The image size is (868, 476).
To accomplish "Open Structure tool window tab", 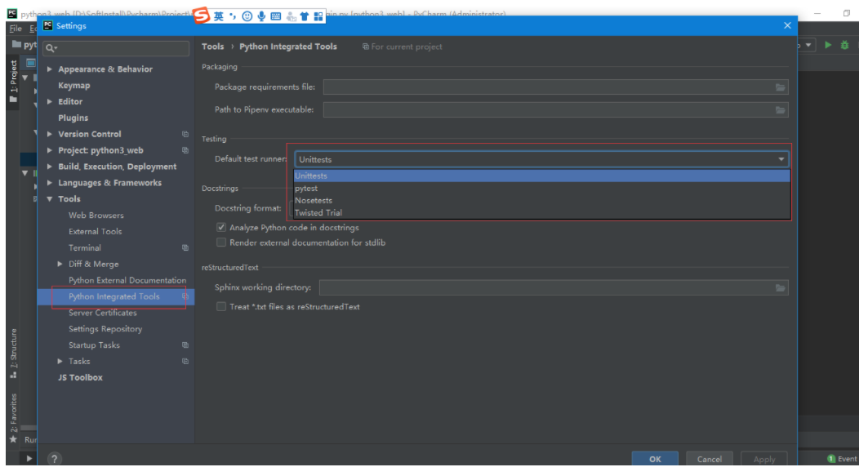I will click(x=13, y=354).
